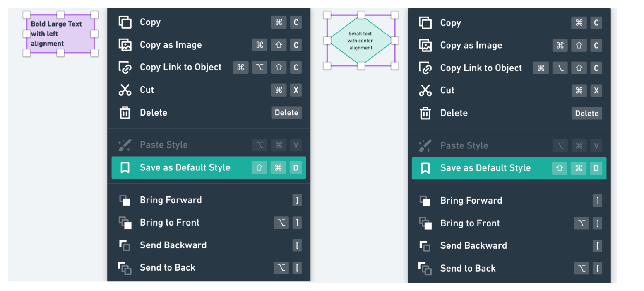Choose Copy Link to Object in the teal diamond's menu
The width and height of the screenshot is (644, 291).
tap(509, 68)
